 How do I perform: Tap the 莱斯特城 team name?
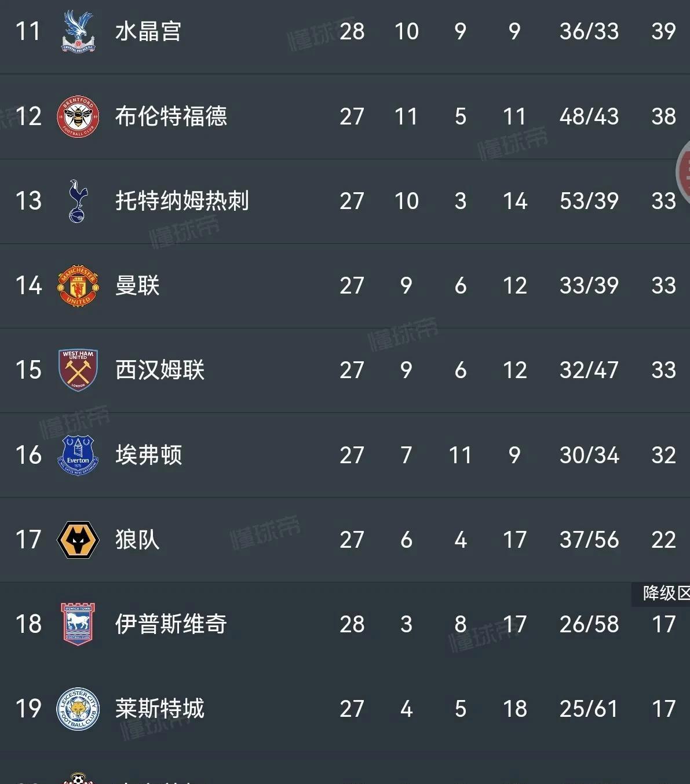[160, 709]
